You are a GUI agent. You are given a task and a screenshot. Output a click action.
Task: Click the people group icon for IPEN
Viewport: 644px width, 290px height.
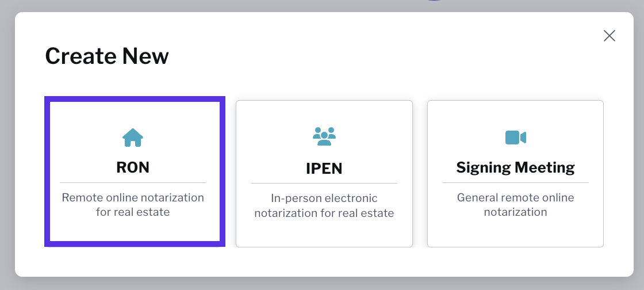(324, 136)
